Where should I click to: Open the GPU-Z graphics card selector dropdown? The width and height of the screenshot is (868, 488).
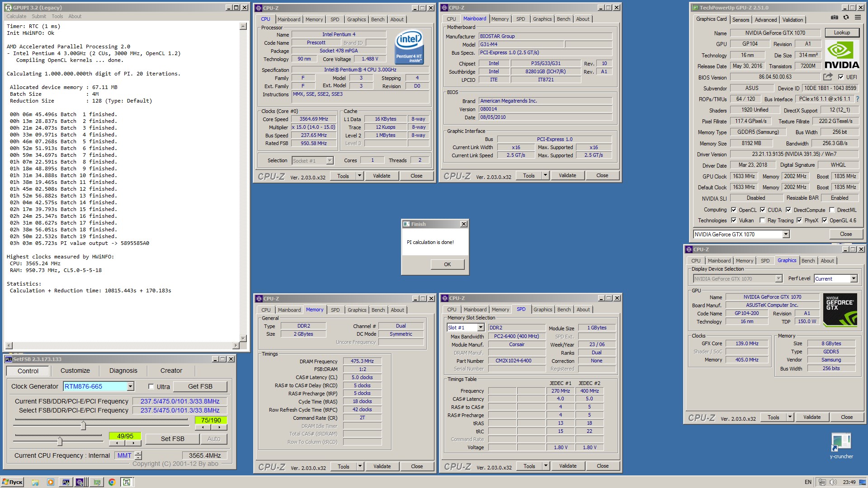[x=786, y=234]
